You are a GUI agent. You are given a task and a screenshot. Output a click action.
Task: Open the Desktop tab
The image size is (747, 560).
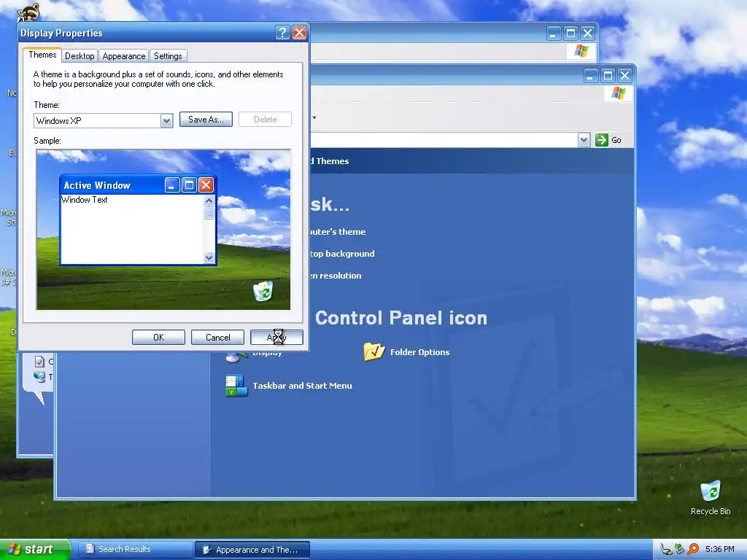(x=80, y=55)
